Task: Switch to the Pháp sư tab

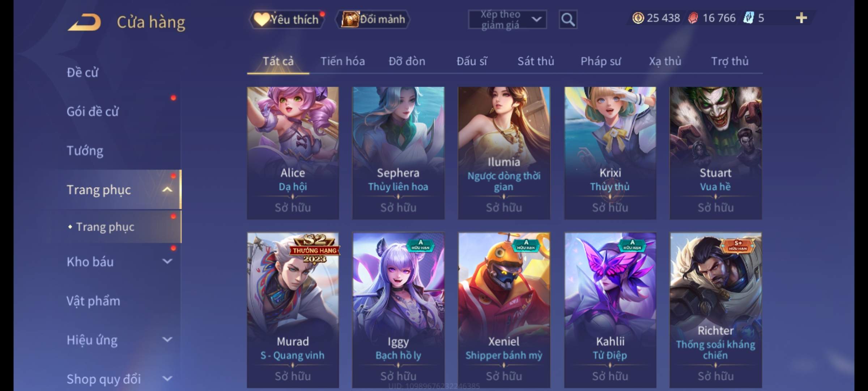Action: pos(600,61)
